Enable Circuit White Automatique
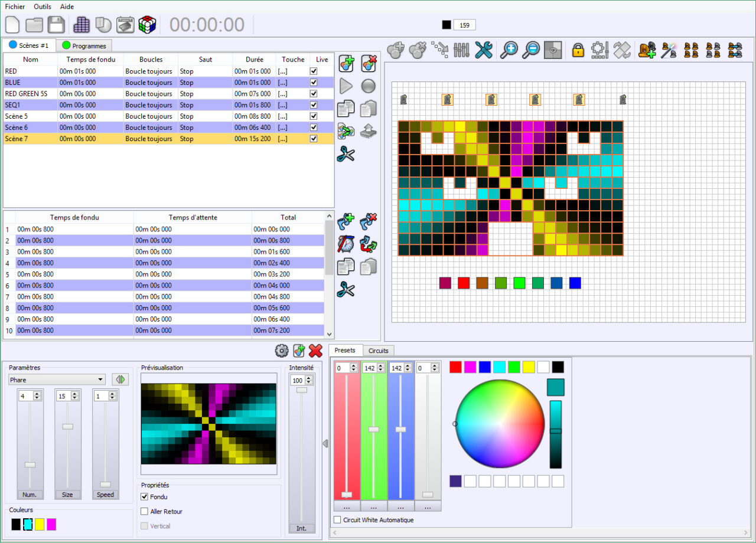This screenshot has height=543, width=756. (337, 520)
